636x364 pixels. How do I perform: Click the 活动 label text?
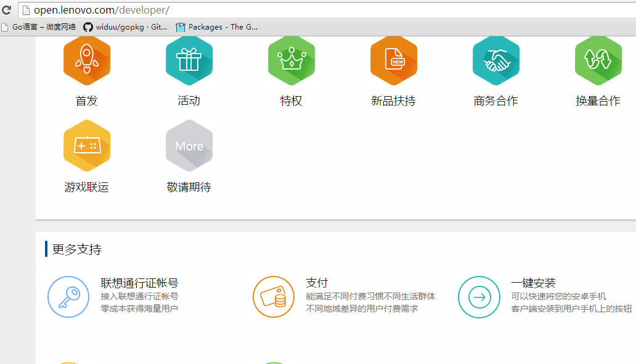(189, 101)
